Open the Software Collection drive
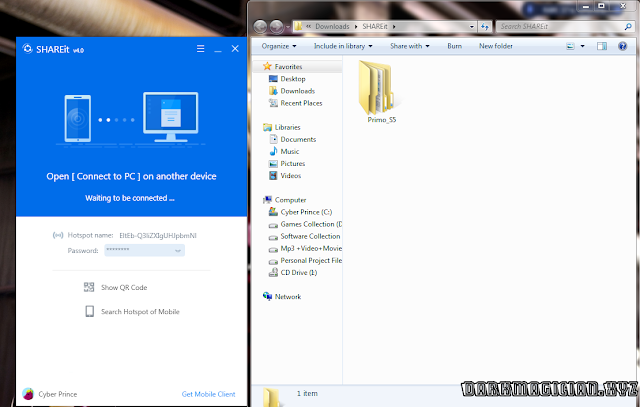 tap(310, 236)
